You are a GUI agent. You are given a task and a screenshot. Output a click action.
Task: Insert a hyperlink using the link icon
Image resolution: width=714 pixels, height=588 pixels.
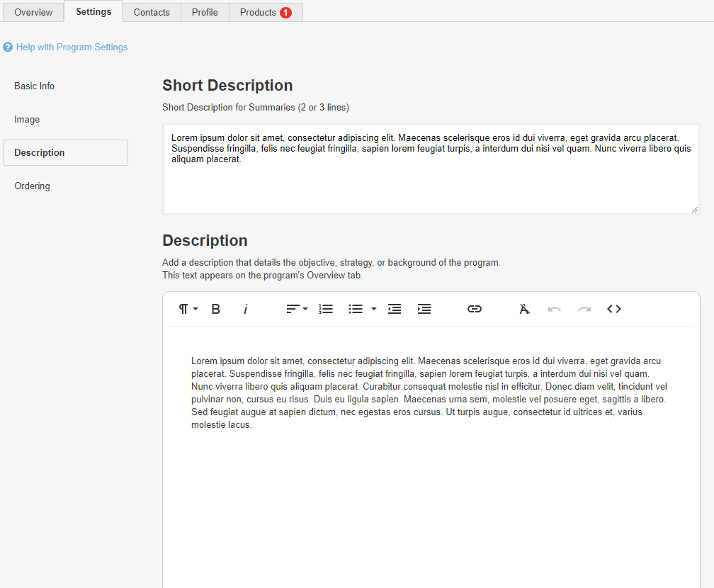point(475,309)
